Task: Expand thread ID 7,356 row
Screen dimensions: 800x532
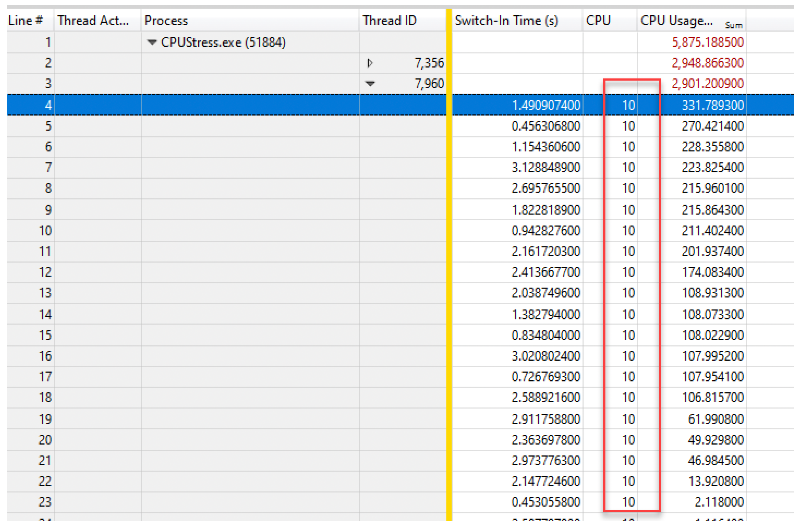Action: [x=370, y=63]
